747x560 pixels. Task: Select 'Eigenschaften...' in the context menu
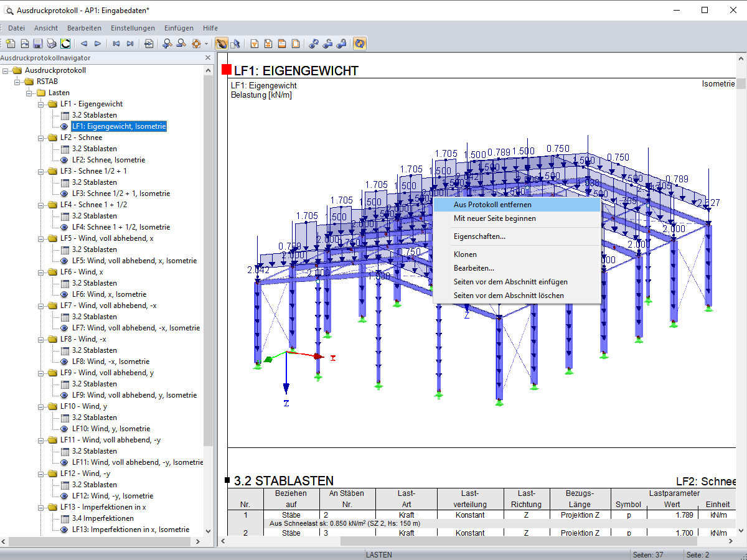click(479, 236)
